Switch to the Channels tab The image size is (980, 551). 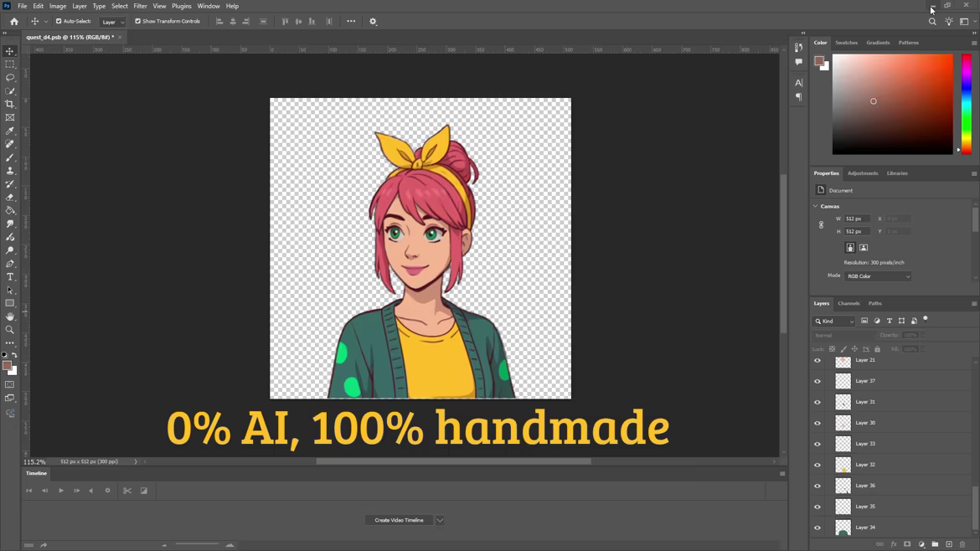(848, 304)
